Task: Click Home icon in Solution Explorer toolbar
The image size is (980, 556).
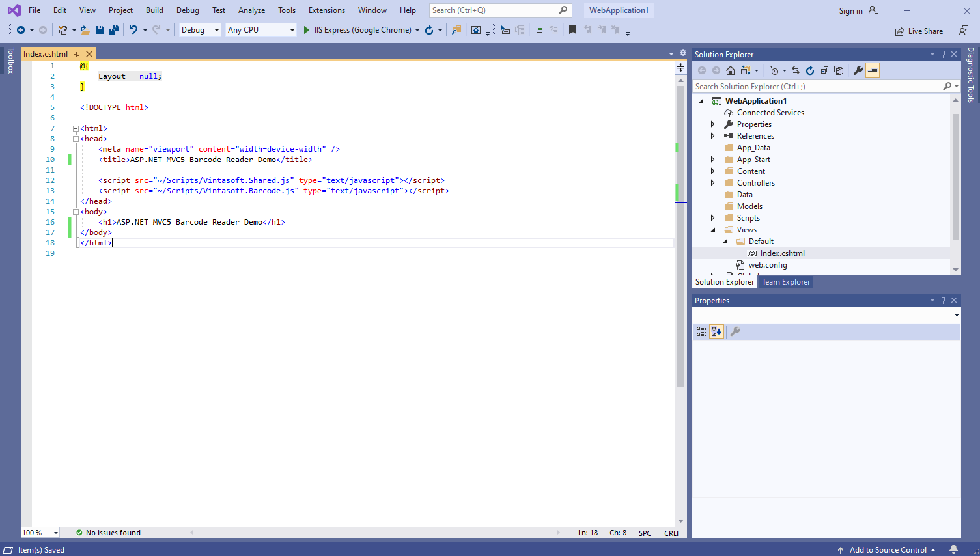Action: click(731, 70)
